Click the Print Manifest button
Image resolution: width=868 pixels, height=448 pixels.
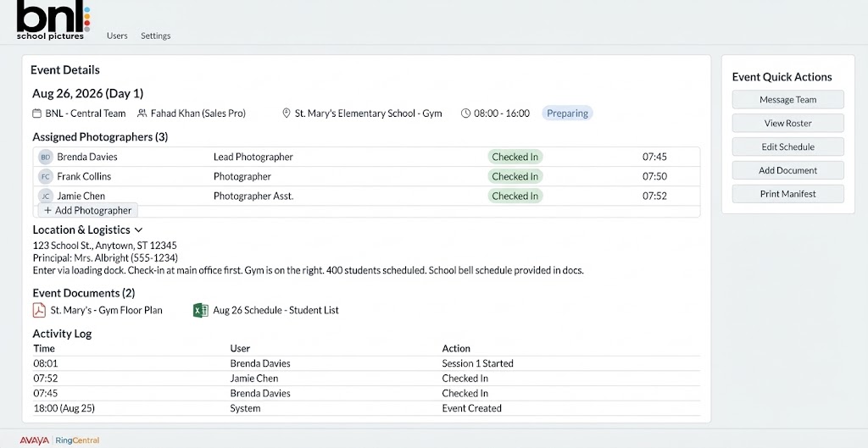[x=787, y=194]
